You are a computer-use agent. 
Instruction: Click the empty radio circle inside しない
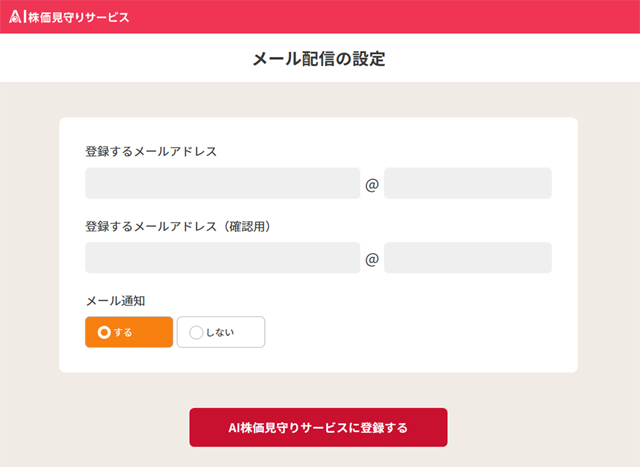tap(196, 332)
